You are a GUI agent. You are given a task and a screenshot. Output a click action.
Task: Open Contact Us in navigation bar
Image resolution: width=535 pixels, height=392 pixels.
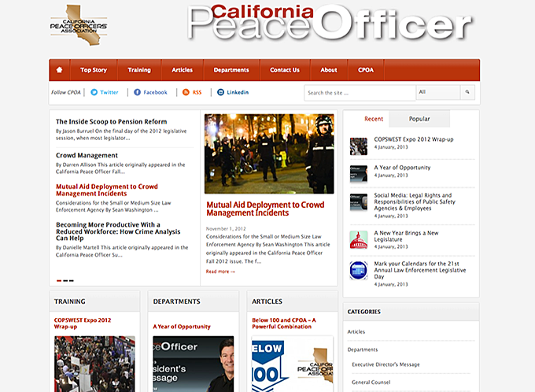tap(285, 70)
